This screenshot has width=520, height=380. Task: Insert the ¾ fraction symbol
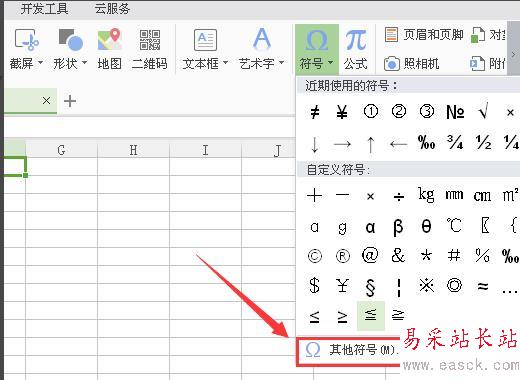click(x=455, y=143)
